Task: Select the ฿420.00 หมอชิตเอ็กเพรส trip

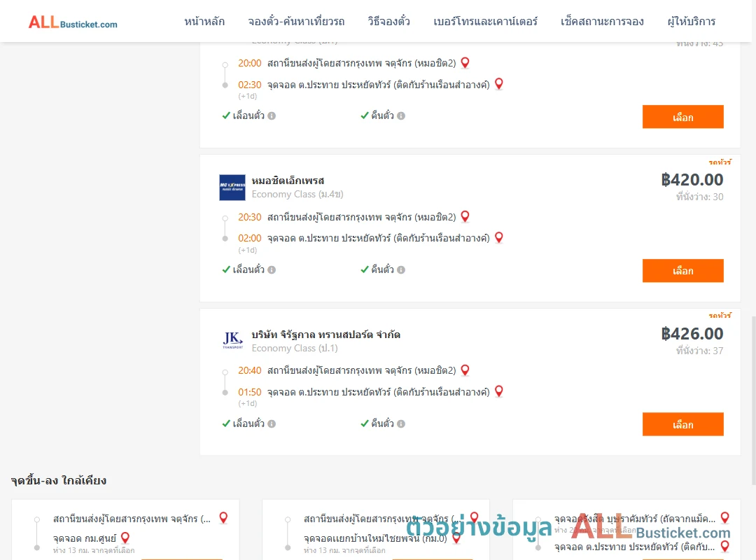Action: [682, 271]
